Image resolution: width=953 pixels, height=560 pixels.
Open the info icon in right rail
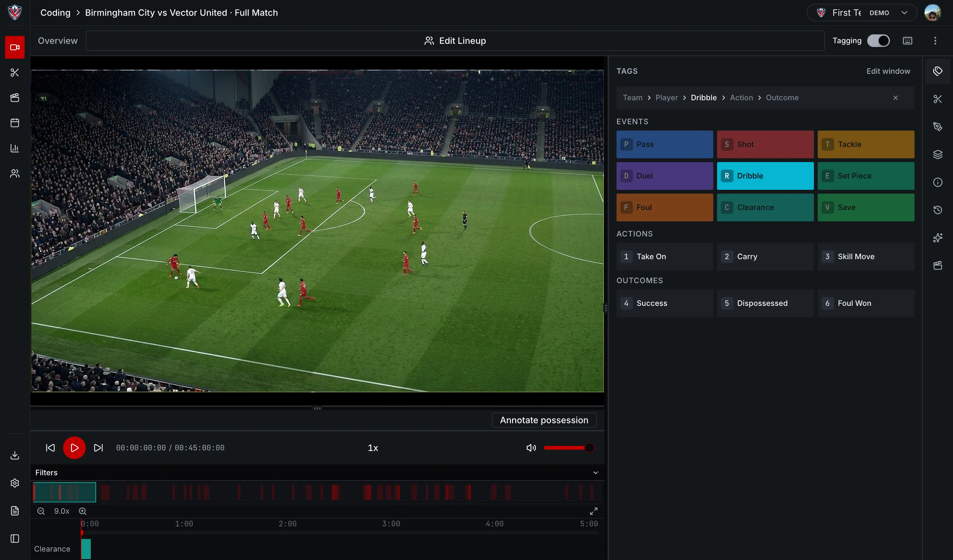click(x=938, y=182)
